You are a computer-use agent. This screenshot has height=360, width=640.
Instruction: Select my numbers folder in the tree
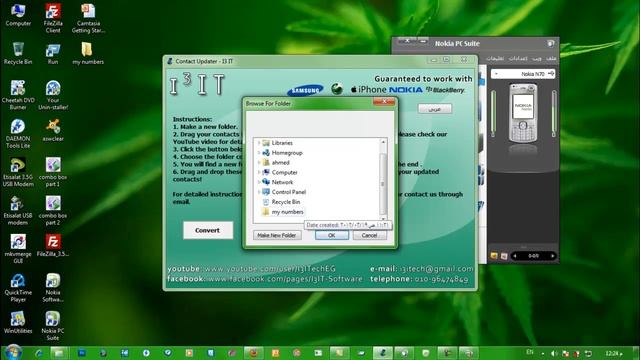pos(287,212)
